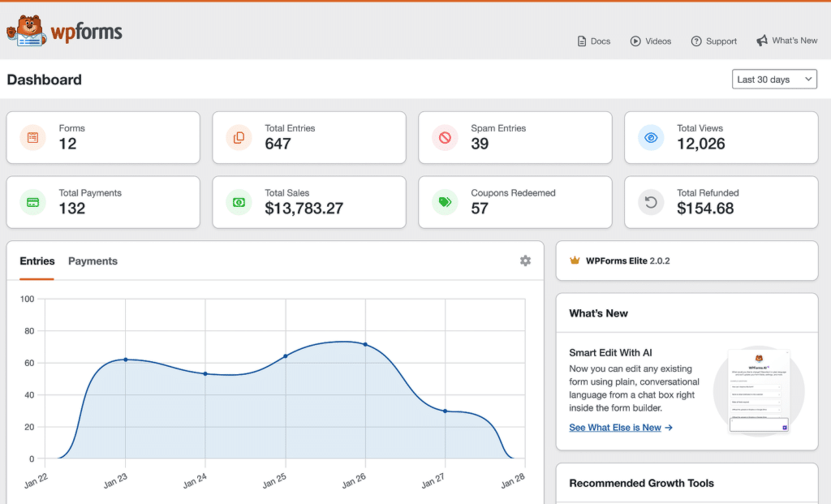Image resolution: width=831 pixels, height=504 pixels.
Task: Switch to the Entries chart tab
Action: point(37,261)
